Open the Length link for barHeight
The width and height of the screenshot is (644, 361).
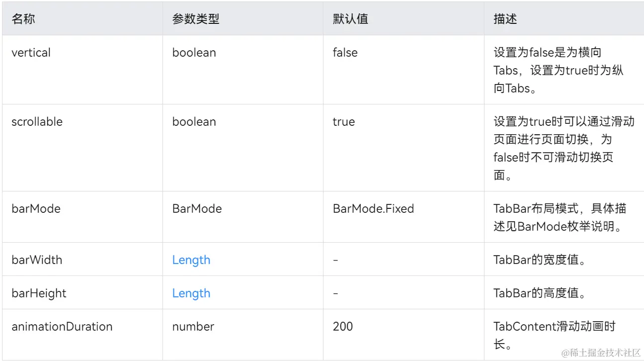(191, 293)
